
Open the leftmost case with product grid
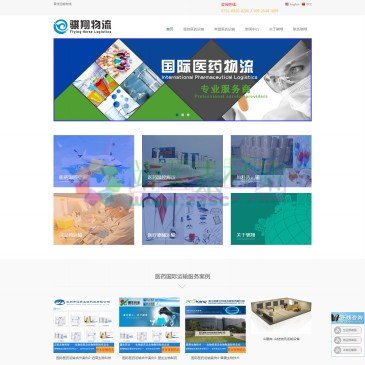pyautogui.click(x=83, y=326)
